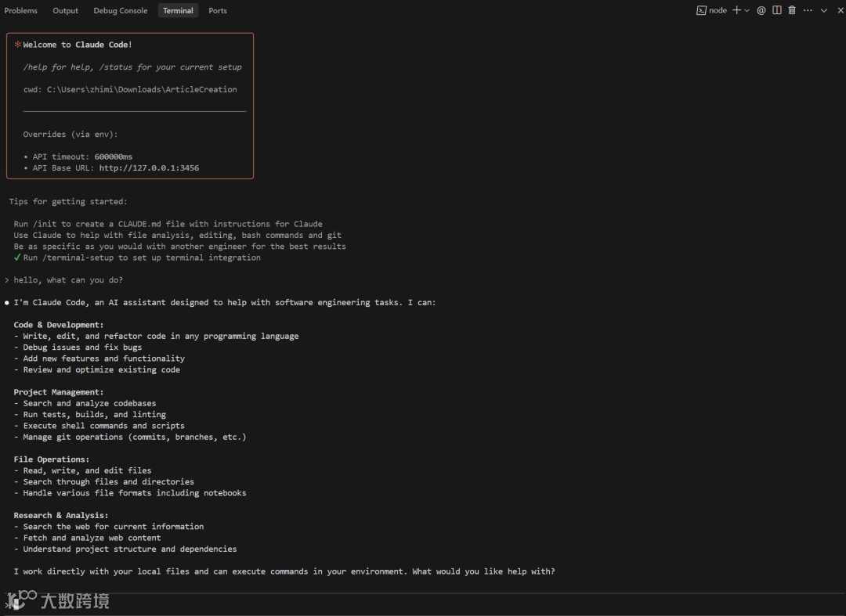Click the @ mention icon in terminal toolbar

point(761,10)
